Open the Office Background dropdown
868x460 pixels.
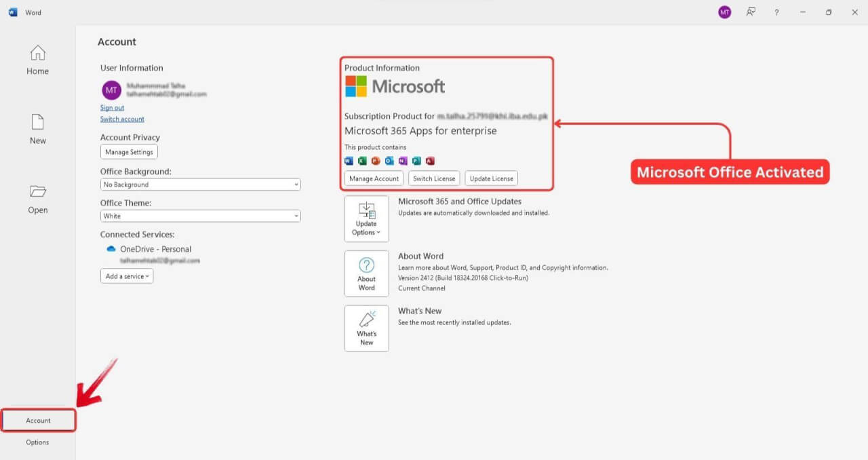pyautogui.click(x=200, y=184)
